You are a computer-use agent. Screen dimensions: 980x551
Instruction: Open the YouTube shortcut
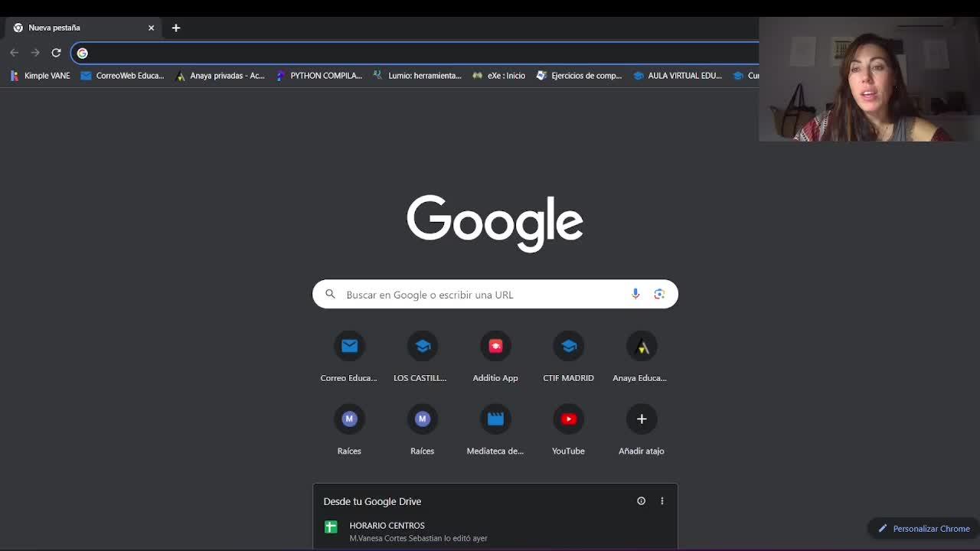568,429
